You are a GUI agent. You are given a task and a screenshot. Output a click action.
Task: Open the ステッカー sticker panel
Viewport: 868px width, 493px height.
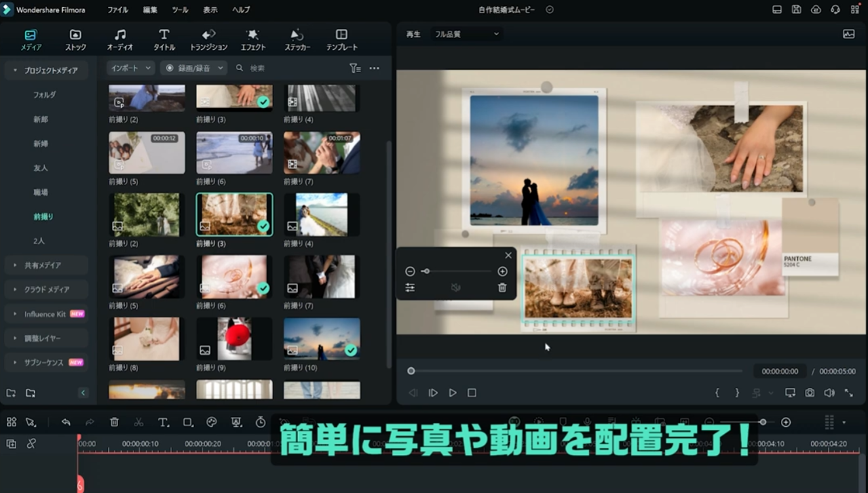[297, 40]
